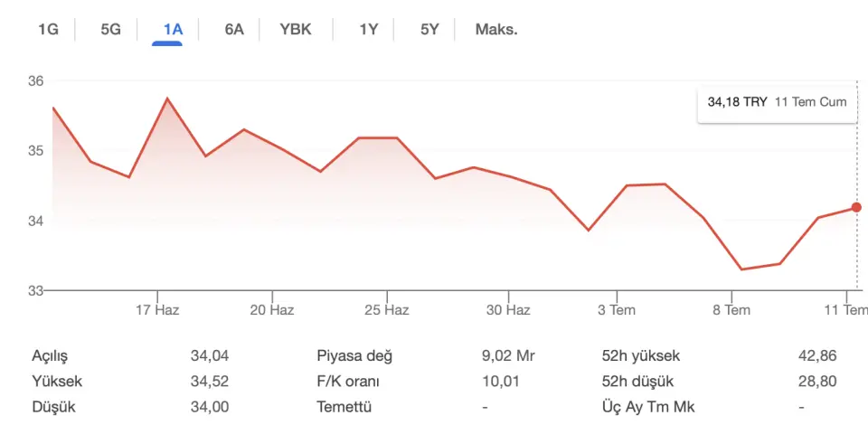
Task: Click the 17 Haz axis date label
Action: click(x=157, y=310)
